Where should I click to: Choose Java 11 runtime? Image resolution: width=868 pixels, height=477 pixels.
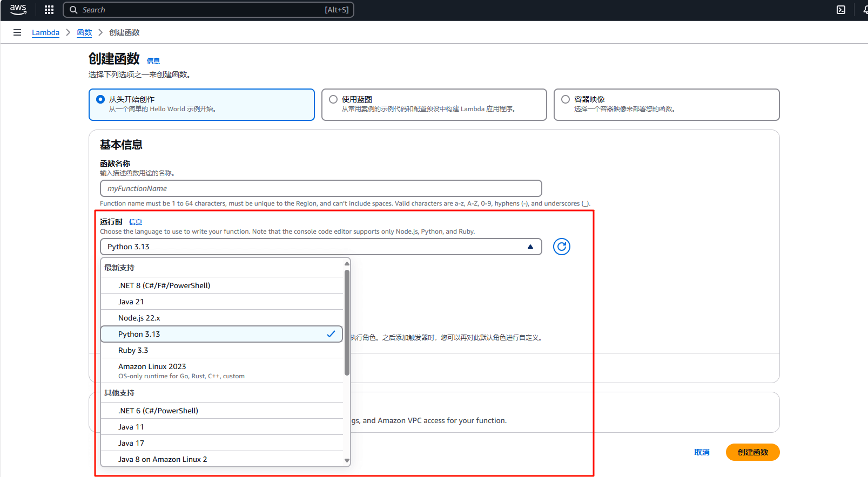(222, 427)
